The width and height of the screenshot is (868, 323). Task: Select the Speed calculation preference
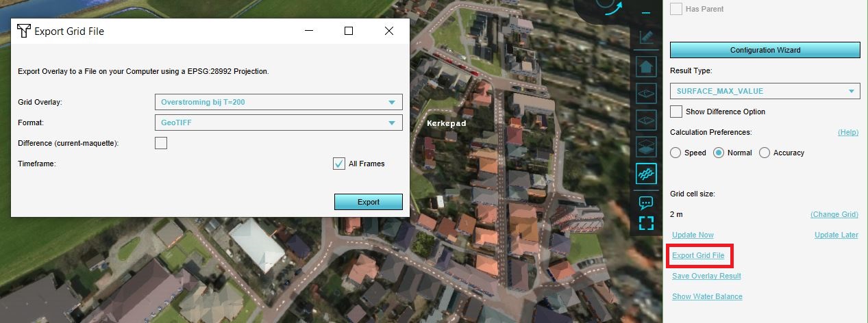[x=675, y=153]
